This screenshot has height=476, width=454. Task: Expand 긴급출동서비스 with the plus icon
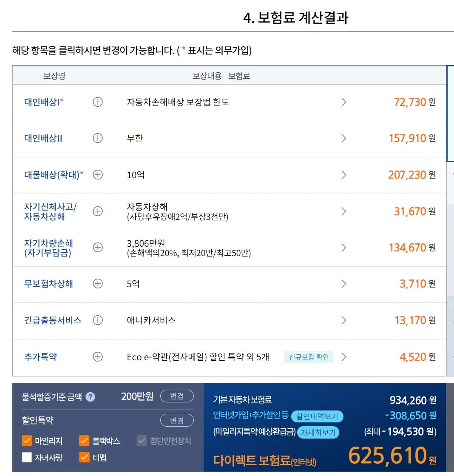tap(97, 320)
